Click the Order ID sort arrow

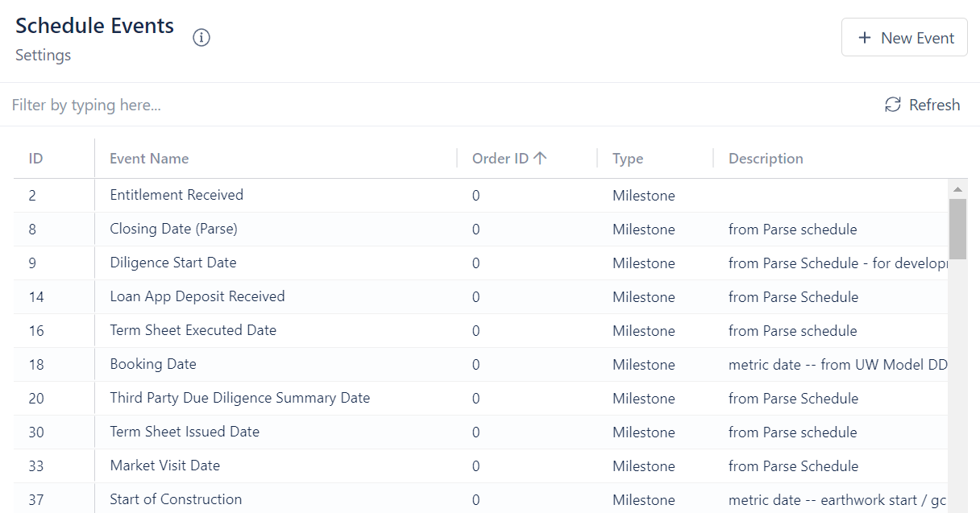540,159
